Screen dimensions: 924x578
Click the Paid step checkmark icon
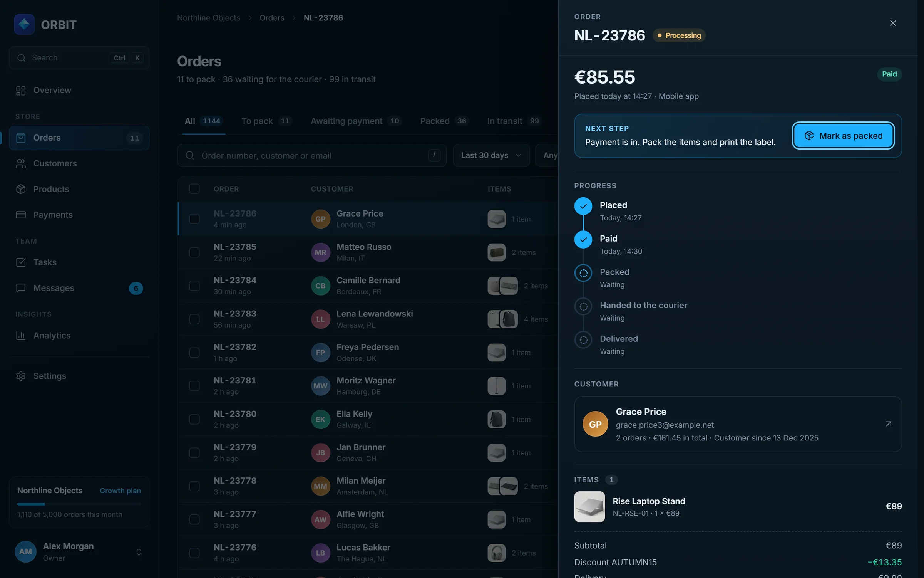click(x=583, y=240)
